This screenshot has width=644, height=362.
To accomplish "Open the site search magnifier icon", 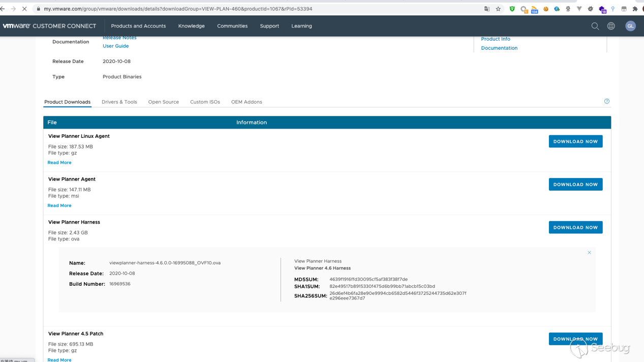I will click(595, 26).
